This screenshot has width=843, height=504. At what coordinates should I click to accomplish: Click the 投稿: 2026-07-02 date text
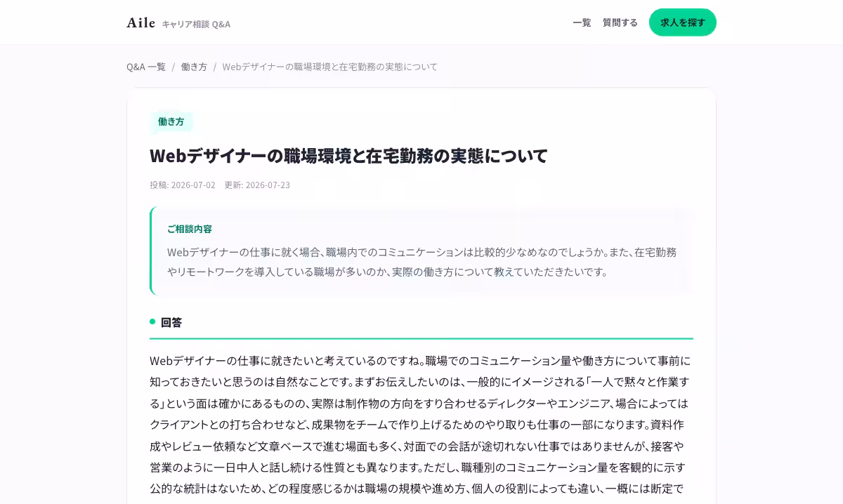pyautogui.click(x=183, y=185)
